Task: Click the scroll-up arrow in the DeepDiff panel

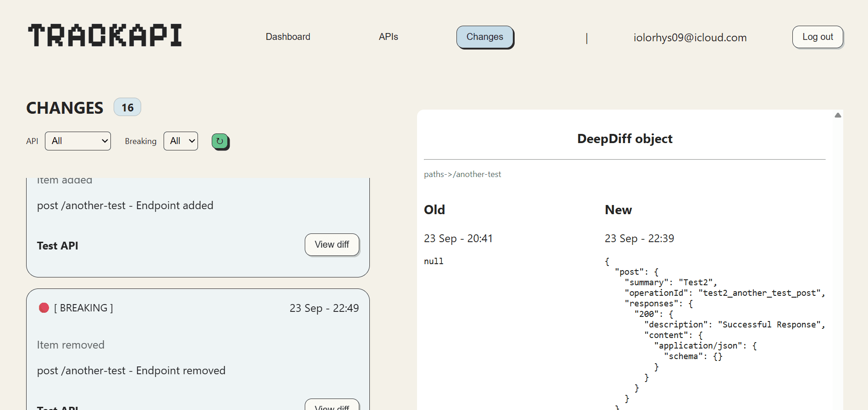Action: (x=838, y=115)
